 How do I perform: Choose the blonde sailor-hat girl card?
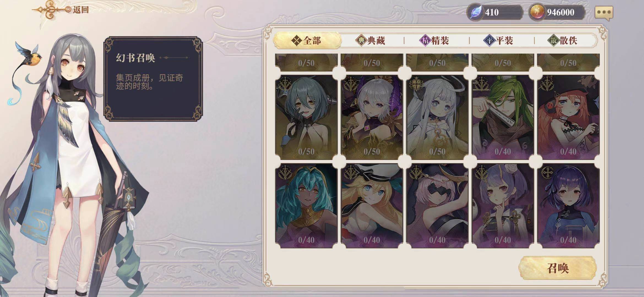[x=372, y=206]
